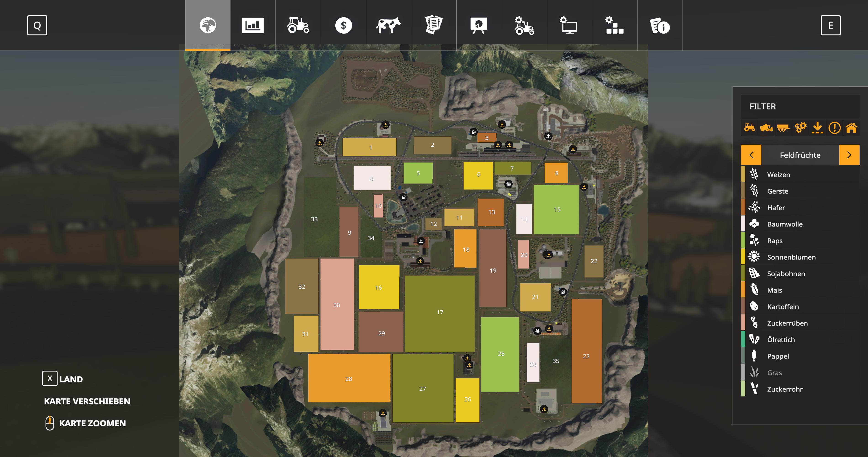Open the contracts documents icon tab
The height and width of the screenshot is (457, 868).
(434, 25)
